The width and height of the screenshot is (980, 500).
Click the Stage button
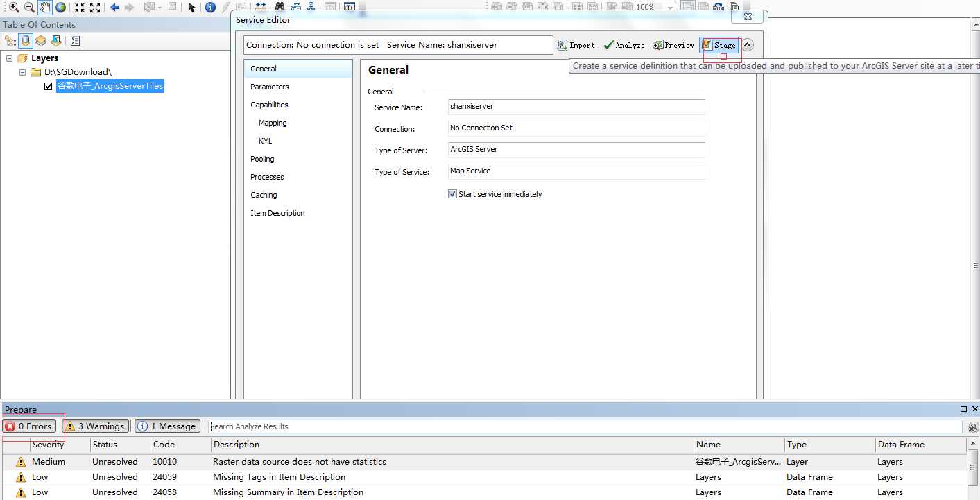(719, 45)
